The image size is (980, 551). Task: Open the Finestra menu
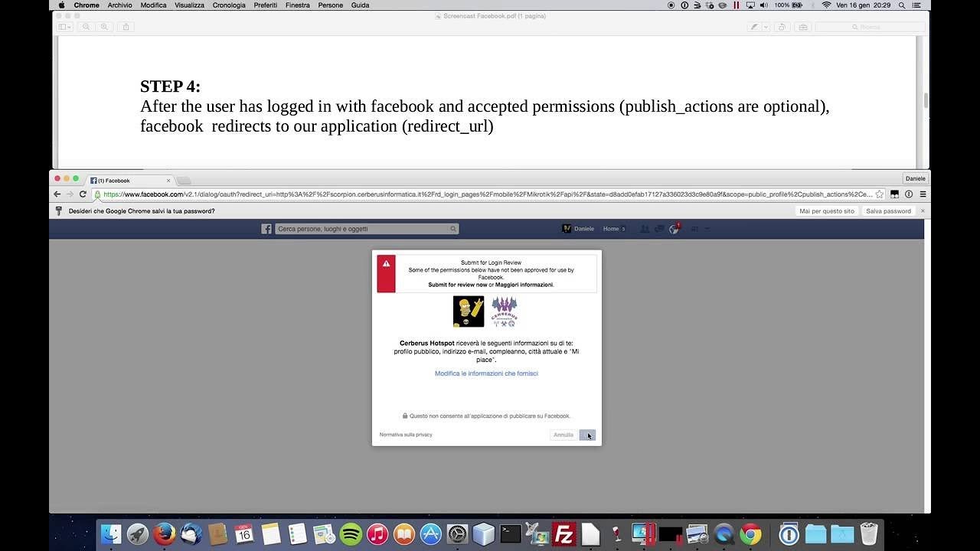(x=298, y=5)
